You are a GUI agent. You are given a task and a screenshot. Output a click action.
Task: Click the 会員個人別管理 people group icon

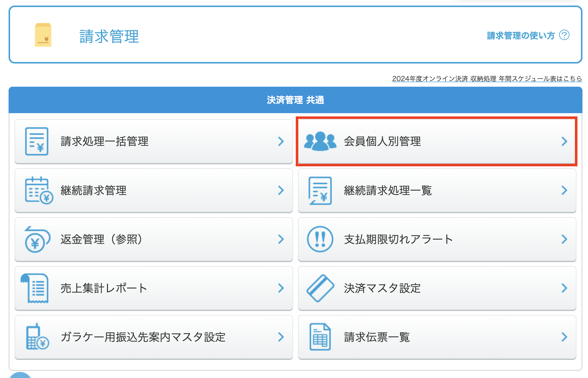(320, 141)
